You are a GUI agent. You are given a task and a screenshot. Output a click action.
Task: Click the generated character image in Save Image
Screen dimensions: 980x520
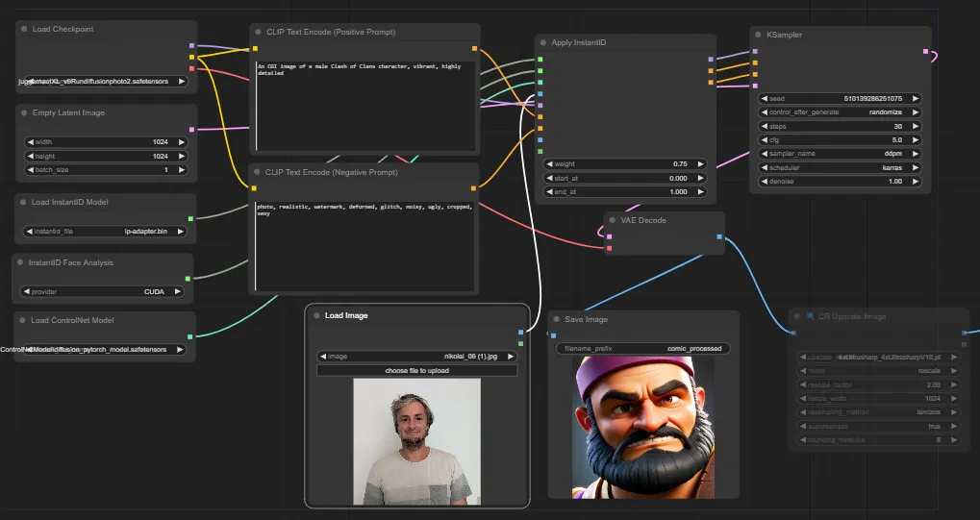[x=643, y=428]
